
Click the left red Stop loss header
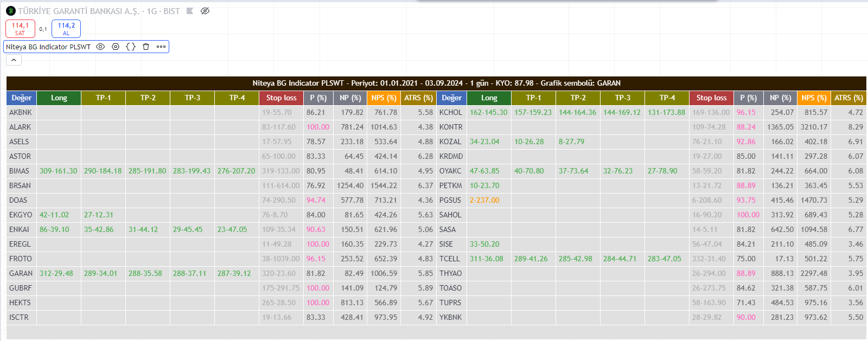281,98
